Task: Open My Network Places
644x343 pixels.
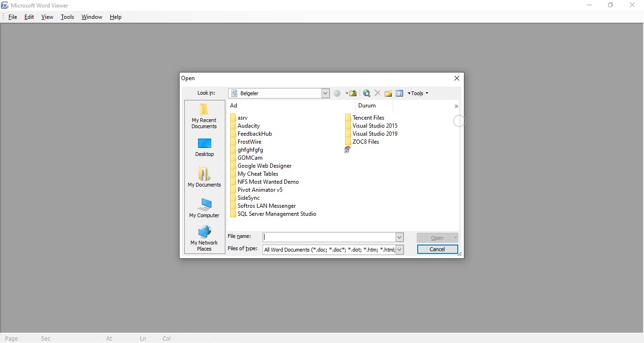Action: 204,238
